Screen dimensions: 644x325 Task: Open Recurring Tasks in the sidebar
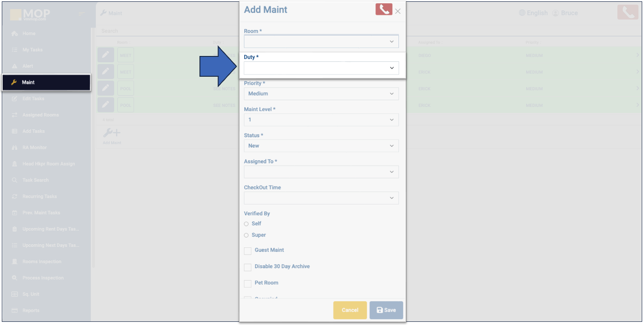pos(40,196)
